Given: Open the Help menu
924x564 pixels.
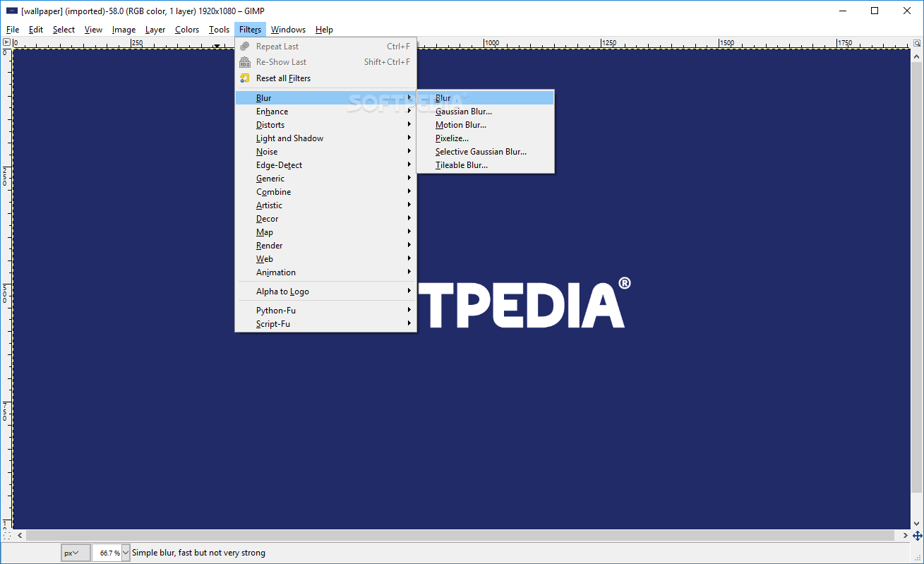Looking at the screenshot, I should click(324, 30).
